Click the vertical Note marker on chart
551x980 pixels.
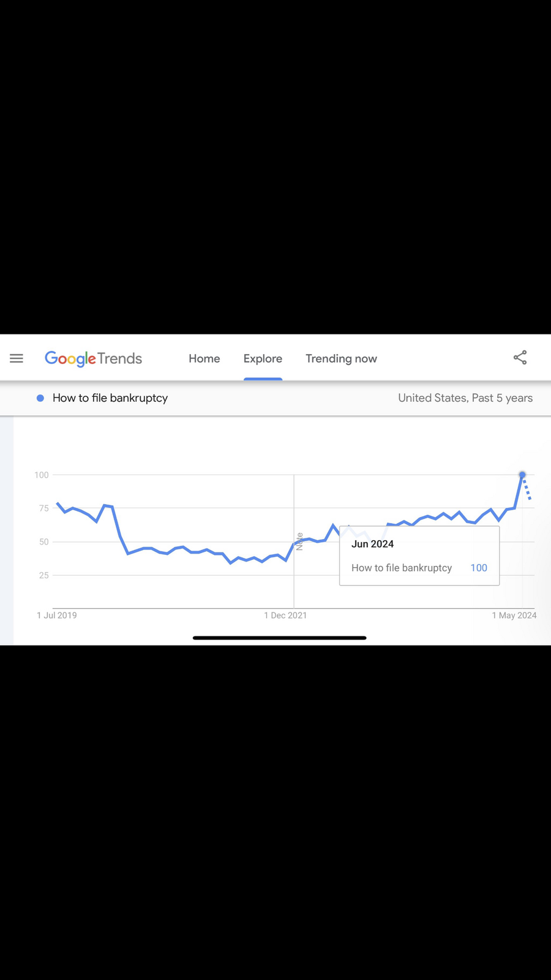299,541
